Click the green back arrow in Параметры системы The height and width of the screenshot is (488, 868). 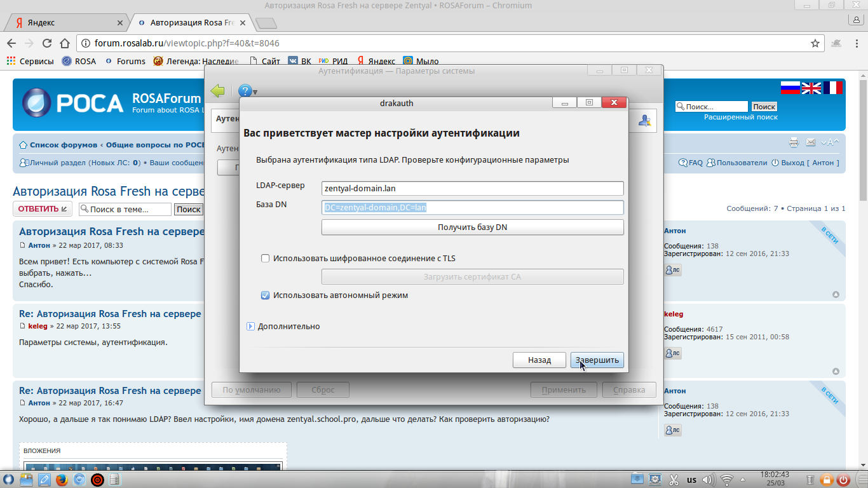pyautogui.click(x=218, y=91)
